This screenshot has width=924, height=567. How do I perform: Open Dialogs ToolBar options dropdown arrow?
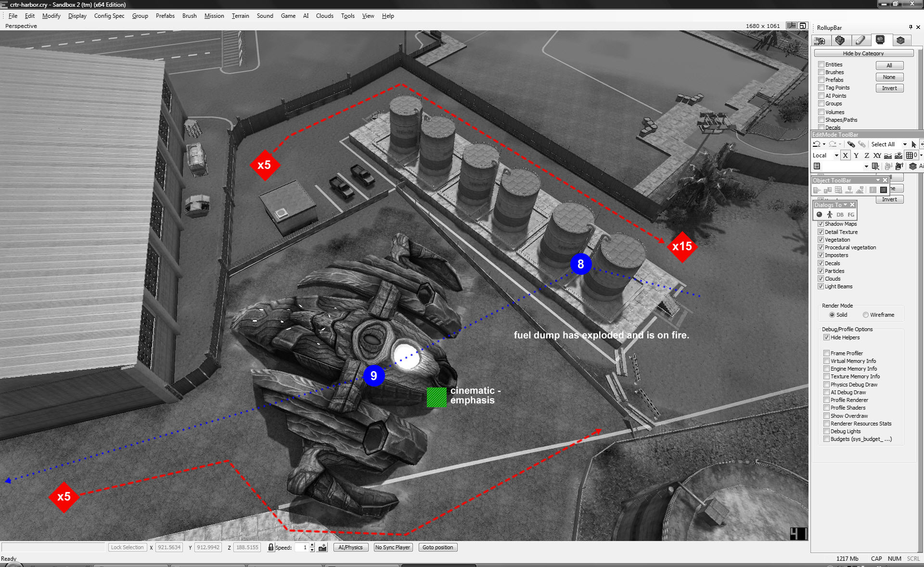(x=846, y=205)
